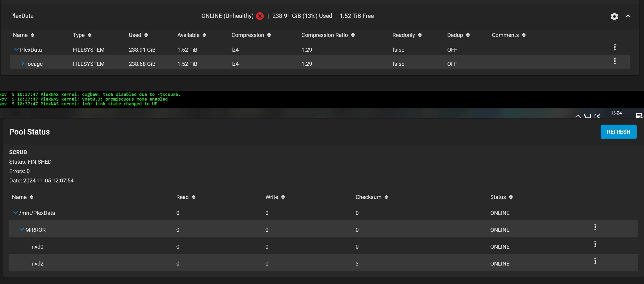Open the volume tray icon
The width and height of the screenshot is (644, 284).
[597, 116]
